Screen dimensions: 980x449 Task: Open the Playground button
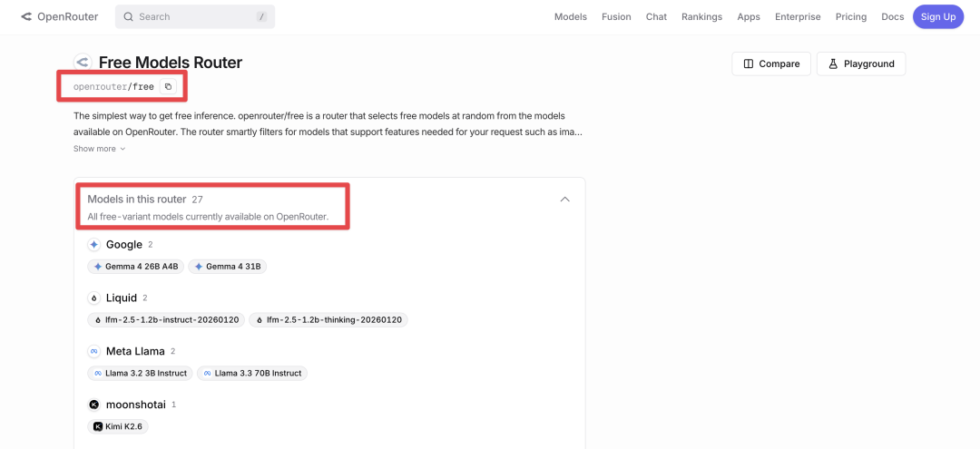pyautogui.click(x=861, y=63)
